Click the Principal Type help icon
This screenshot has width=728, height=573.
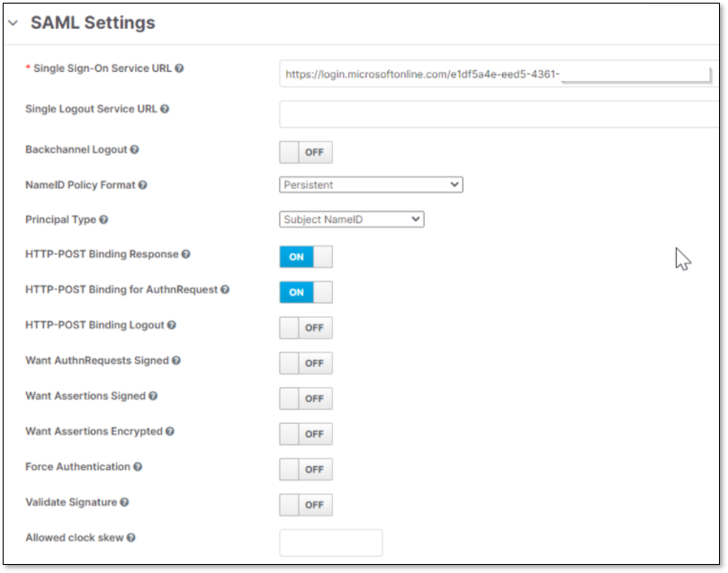103,219
